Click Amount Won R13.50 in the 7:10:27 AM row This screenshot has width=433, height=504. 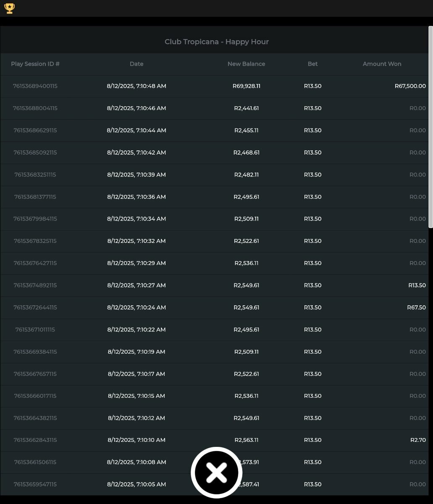pyautogui.click(x=417, y=285)
